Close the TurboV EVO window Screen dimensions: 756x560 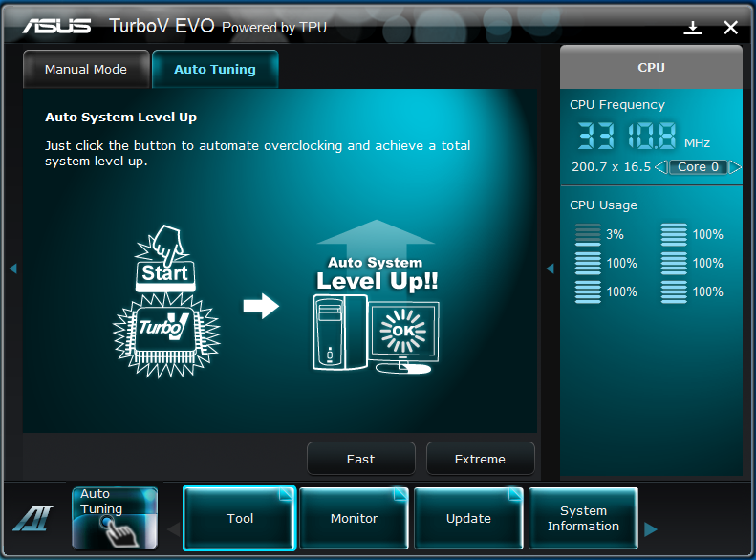tap(731, 28)
